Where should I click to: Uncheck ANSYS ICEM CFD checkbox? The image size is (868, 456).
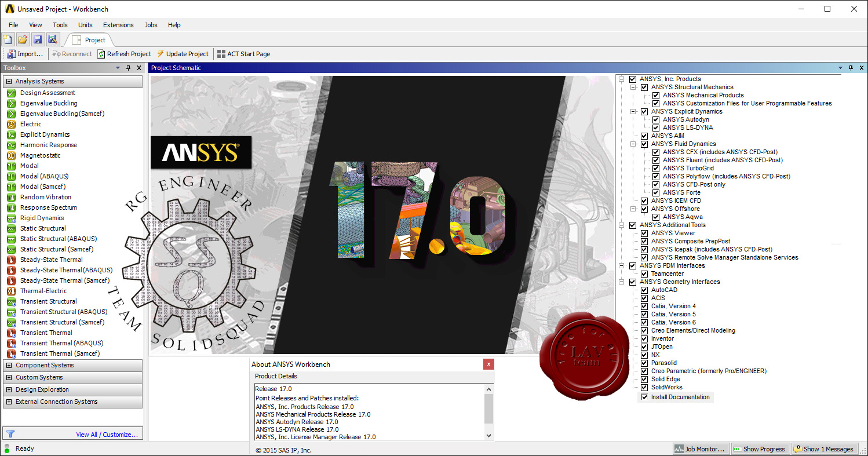click(644, 200)
